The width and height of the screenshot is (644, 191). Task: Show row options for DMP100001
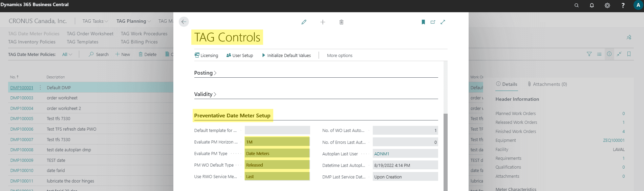40,88
